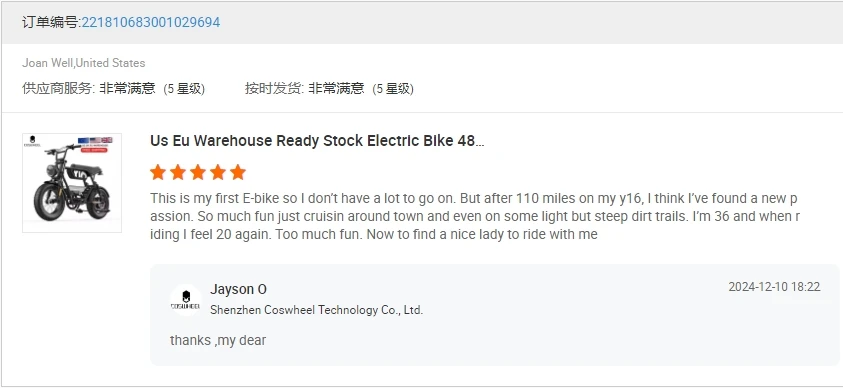Click the 按时发货 rating text

[329, 89]
